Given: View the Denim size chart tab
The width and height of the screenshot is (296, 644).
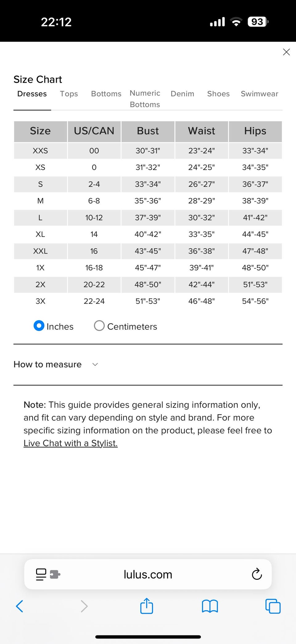Looking at the screenshot, I should 182,94.
